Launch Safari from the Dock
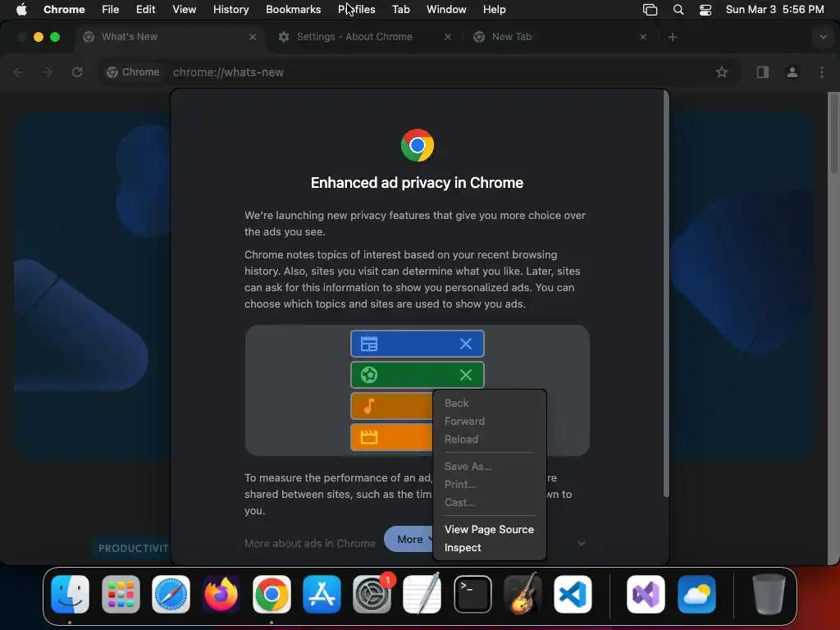The width and height of the screenshot is (840, 630). [171, 594]
